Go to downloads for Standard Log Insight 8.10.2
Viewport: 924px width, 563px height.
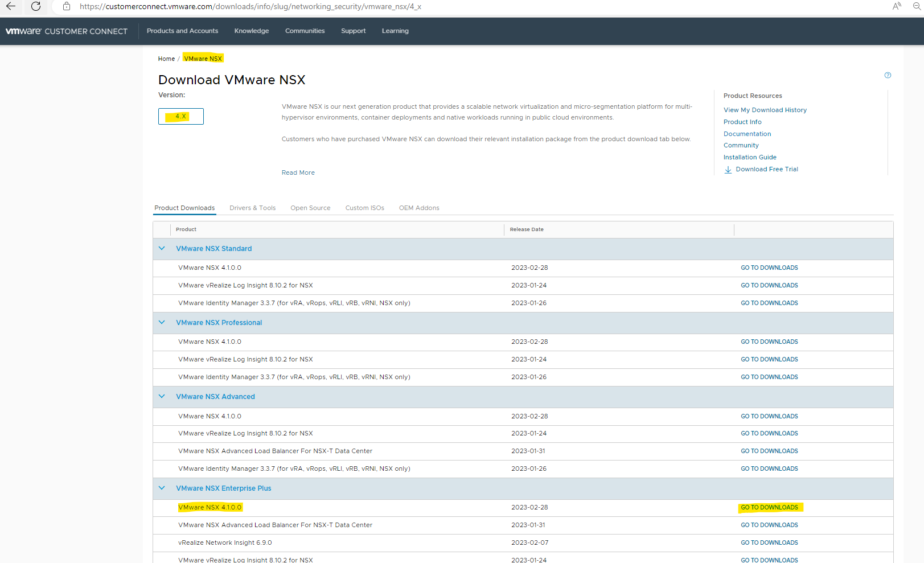coord(769,286)
